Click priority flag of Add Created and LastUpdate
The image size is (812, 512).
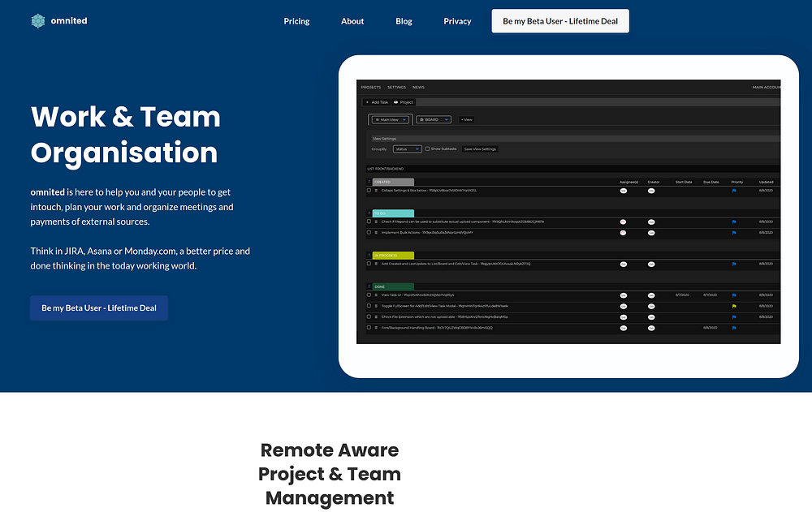tap(734, 265)
